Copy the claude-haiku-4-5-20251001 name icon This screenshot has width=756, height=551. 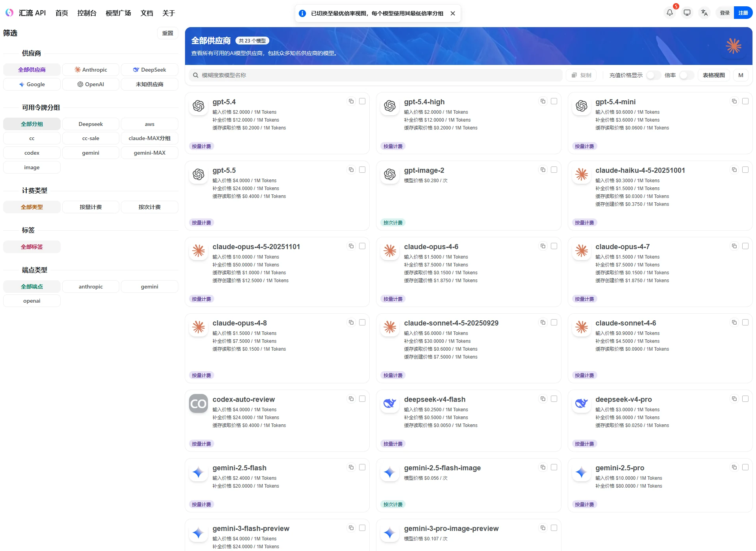pyautogui.click(x=734, y=170)
